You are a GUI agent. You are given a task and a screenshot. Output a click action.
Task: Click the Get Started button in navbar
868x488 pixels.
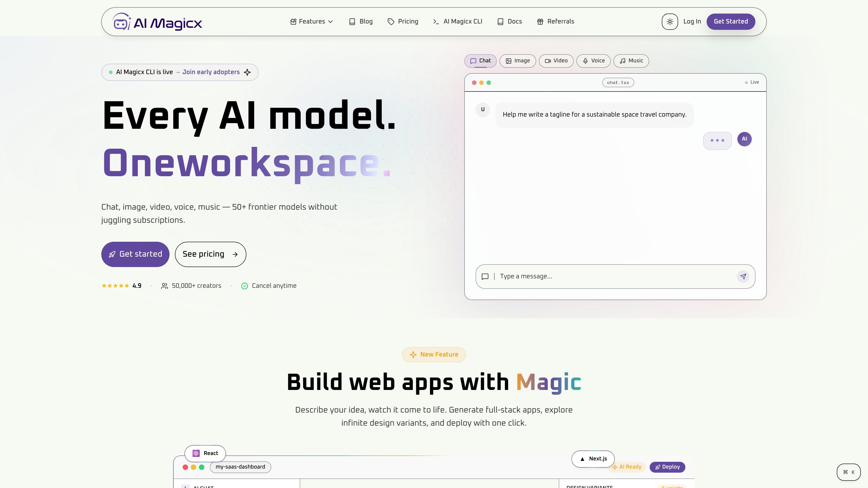731,21
